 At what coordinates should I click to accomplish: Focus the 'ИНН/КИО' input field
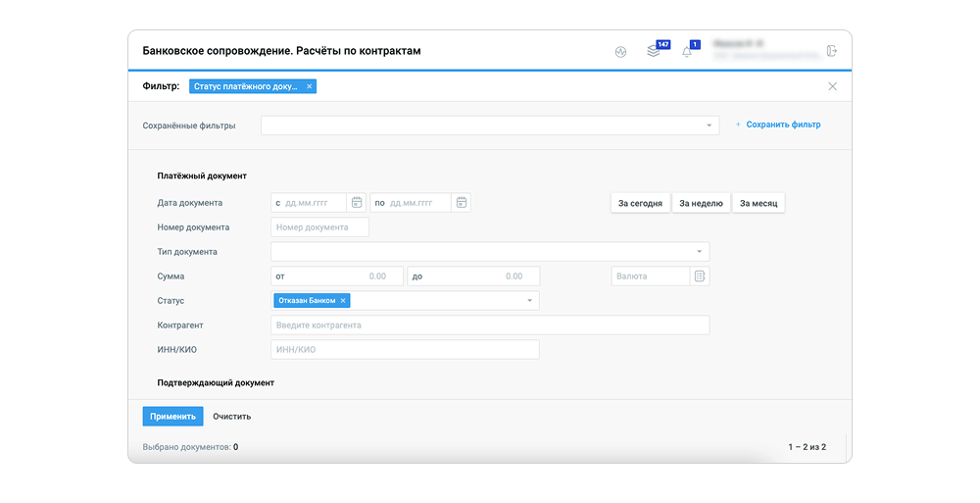coord(405,350)
